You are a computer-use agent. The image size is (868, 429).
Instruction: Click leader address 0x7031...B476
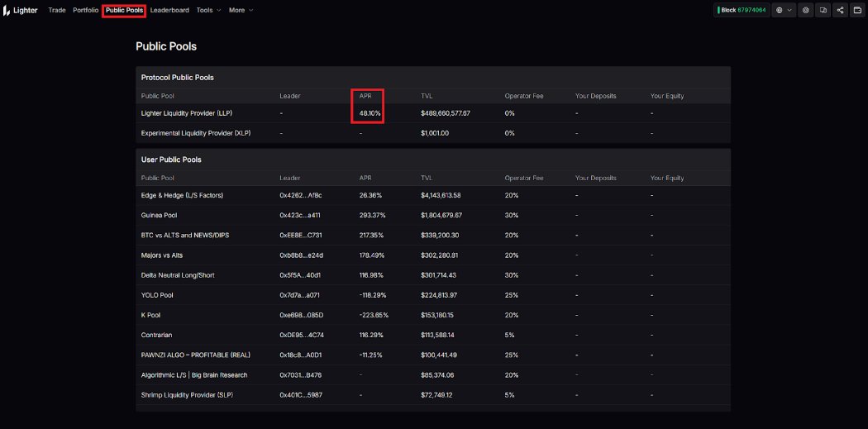click(x=301, y=374)
